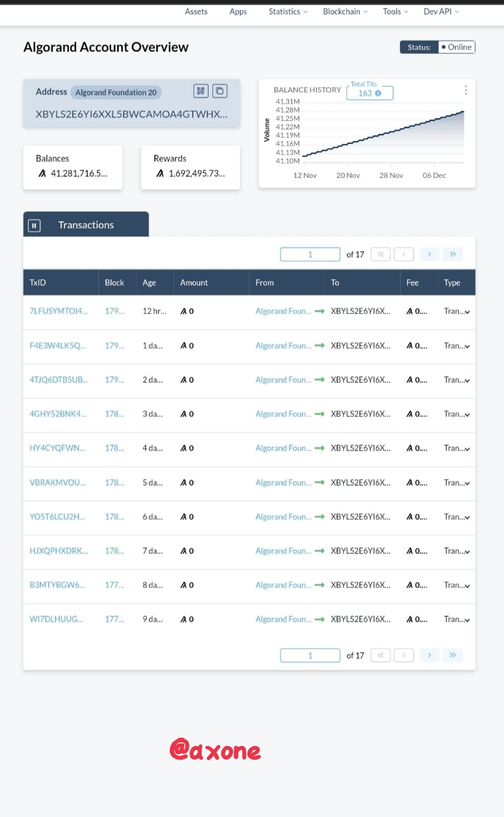The width and height of the screenshot is (504, 817).
Task: Click the Total TXs info icon
Action: [378, 93]
